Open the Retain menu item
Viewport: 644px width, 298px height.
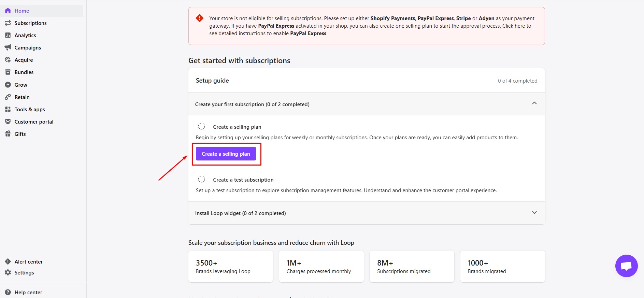tap(22, 97)
